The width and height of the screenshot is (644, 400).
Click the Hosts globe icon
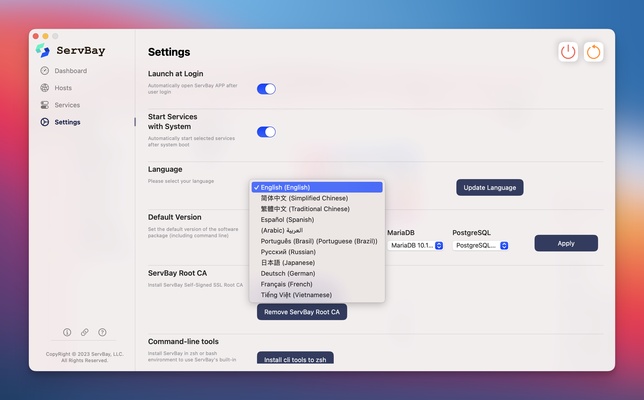tap(45, 87)
